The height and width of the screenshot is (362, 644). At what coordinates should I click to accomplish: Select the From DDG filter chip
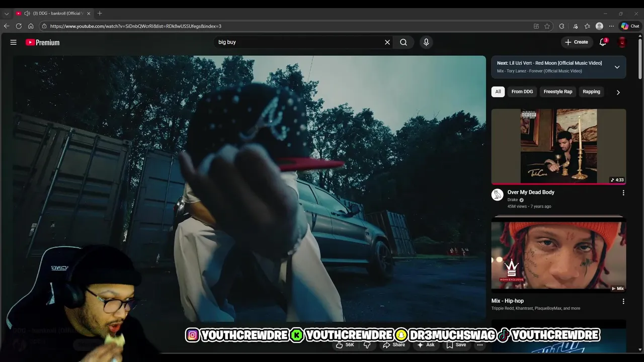tap(522, 92)
